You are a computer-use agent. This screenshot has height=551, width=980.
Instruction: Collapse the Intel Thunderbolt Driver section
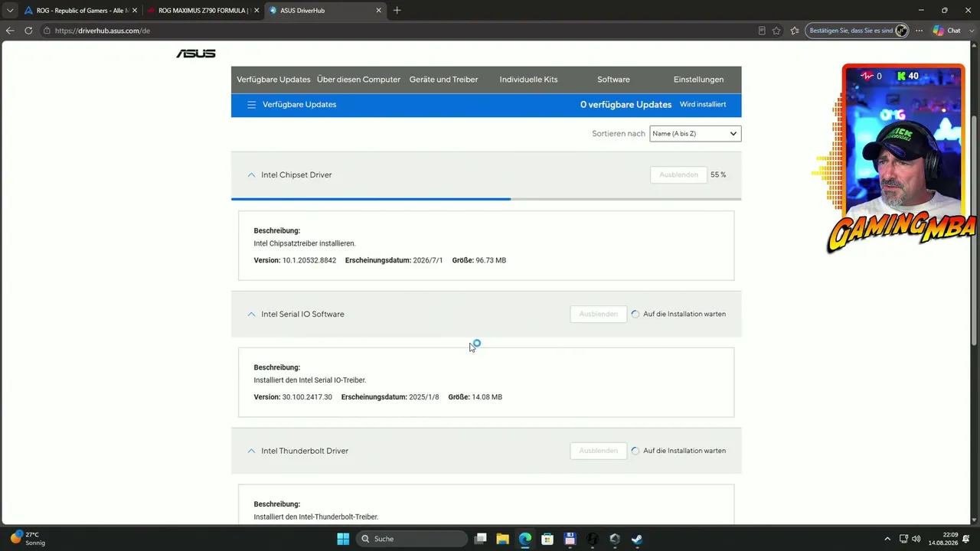tap(251, 452)
